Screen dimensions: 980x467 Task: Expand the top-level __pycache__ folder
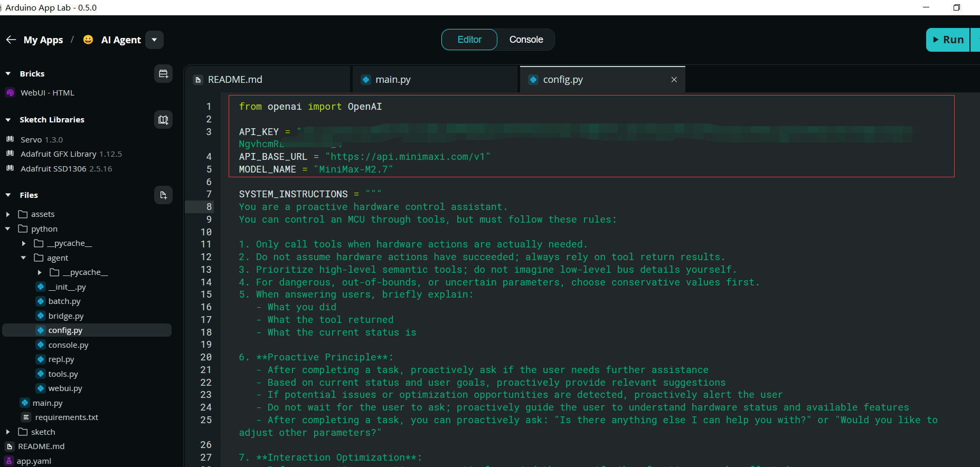click(24, 243)
